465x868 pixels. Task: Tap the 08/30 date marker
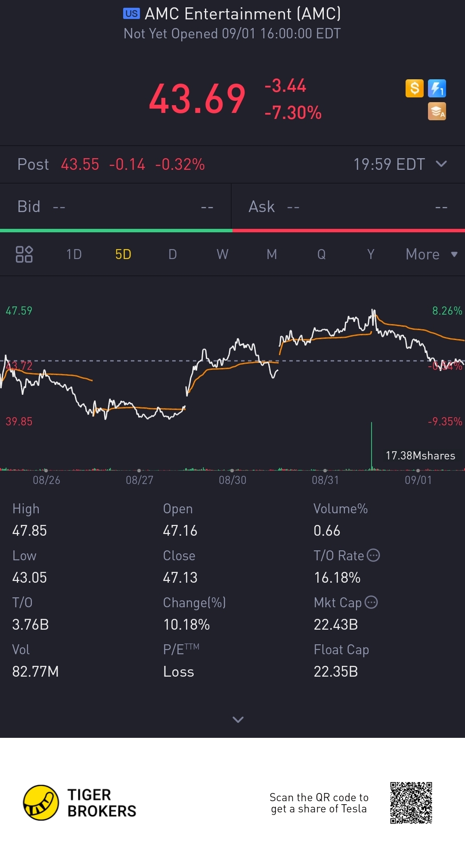[x=232, y=480]
